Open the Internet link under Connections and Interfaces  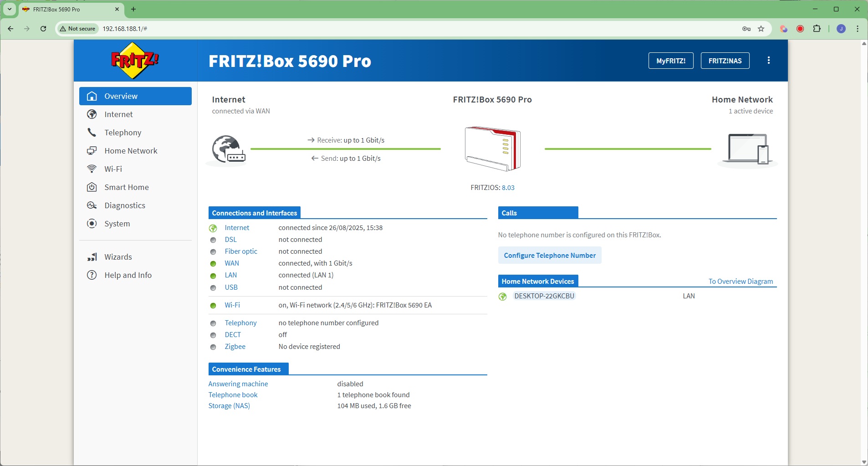(x=237, y=228)
